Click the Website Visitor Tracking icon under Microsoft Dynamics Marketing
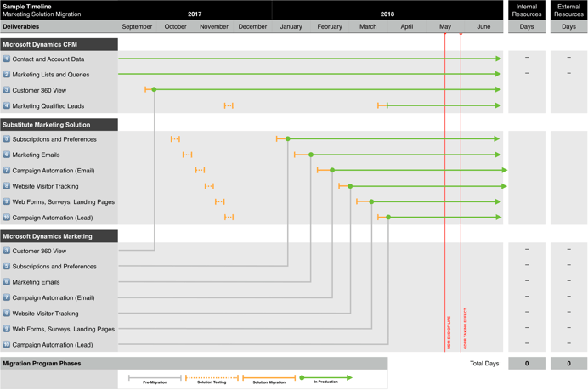 pyautogui.click(x=7, y=314)
